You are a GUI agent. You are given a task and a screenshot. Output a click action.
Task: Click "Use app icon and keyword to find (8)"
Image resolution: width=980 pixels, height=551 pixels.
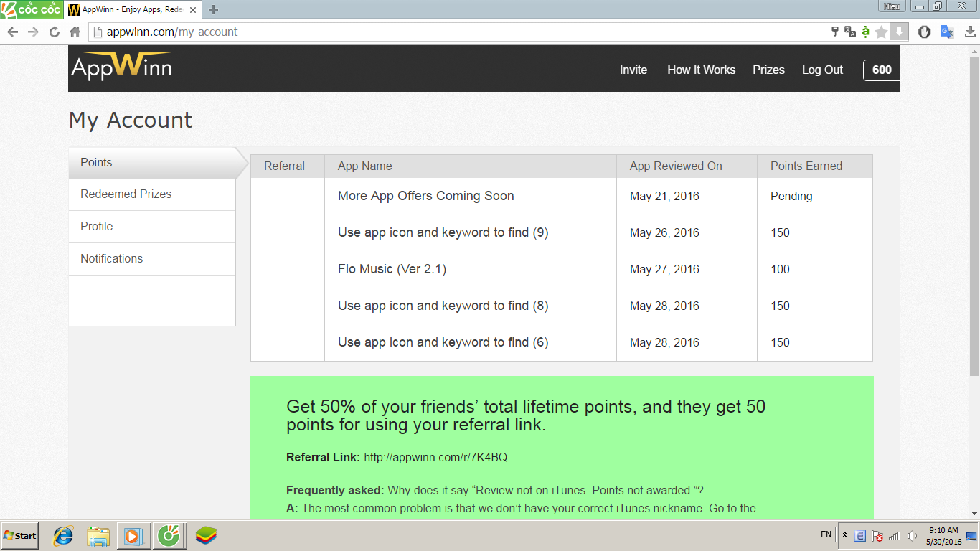(443, 306)
